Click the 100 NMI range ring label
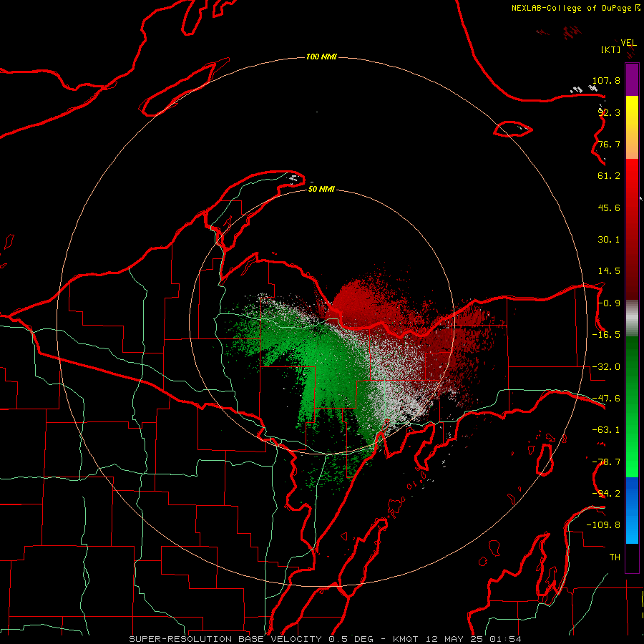The width and height of the screenshot is (644, 644). coord(321,57)
